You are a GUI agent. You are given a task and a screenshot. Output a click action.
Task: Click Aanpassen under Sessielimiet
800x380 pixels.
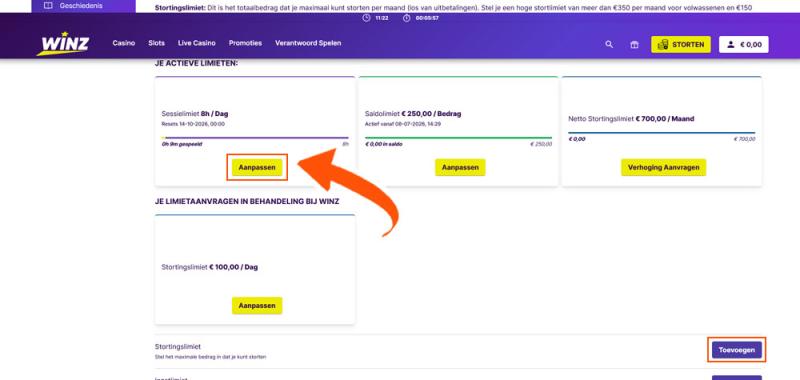[257, 167]
